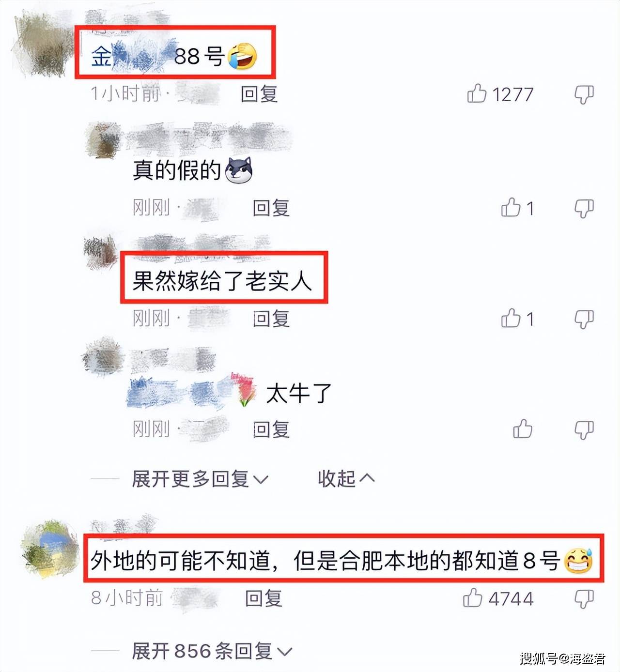Reply to 果然嫁给了老实人 comment
This screenshot has height=672, width=620.
point(271,319)
